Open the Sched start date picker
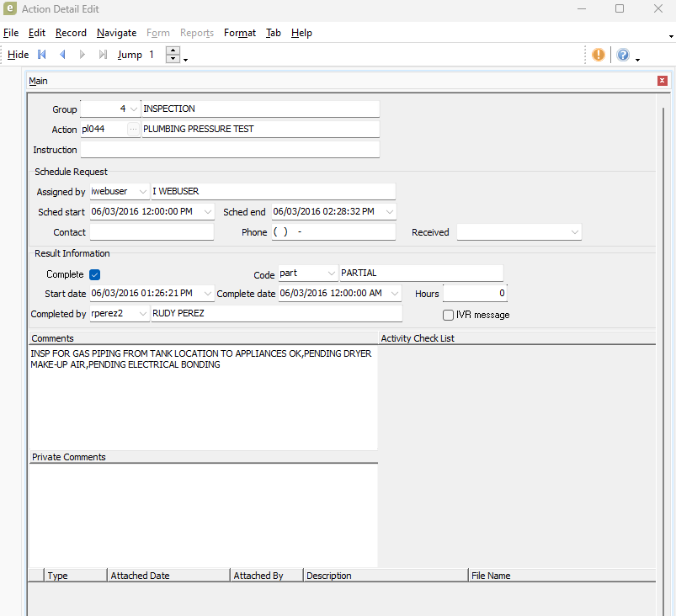 pyautogui.click(x=208, y=212)
